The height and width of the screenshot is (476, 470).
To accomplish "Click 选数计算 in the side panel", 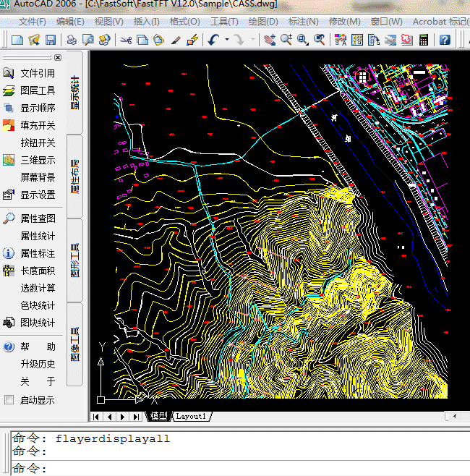I will click(x=38, y=288).
